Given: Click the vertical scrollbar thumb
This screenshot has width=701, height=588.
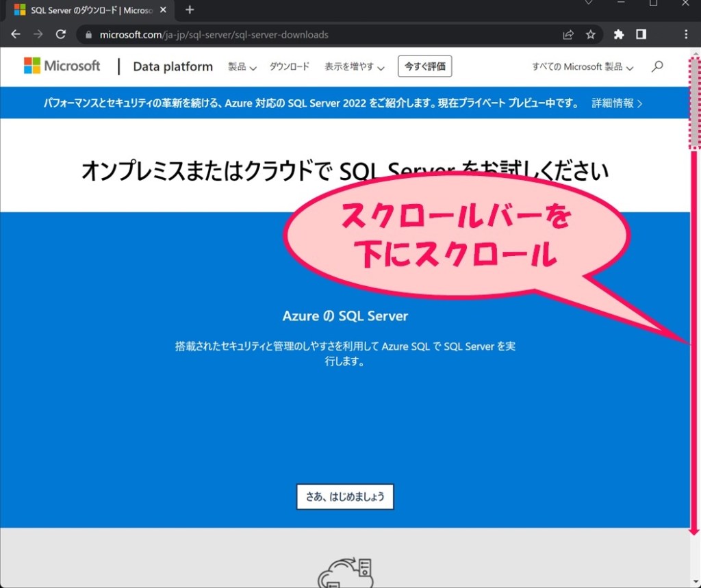Looking at the screenshot, I should tap(694, 103).
